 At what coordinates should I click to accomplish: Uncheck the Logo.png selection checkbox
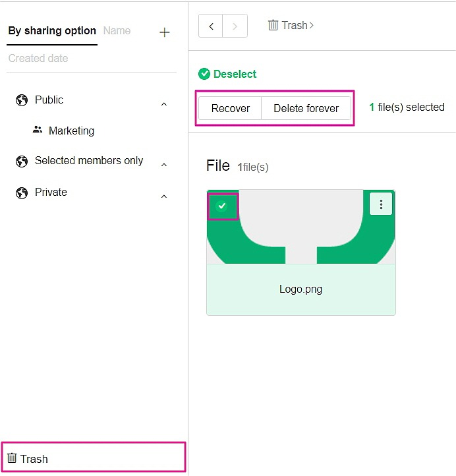[x=222, y=206]
